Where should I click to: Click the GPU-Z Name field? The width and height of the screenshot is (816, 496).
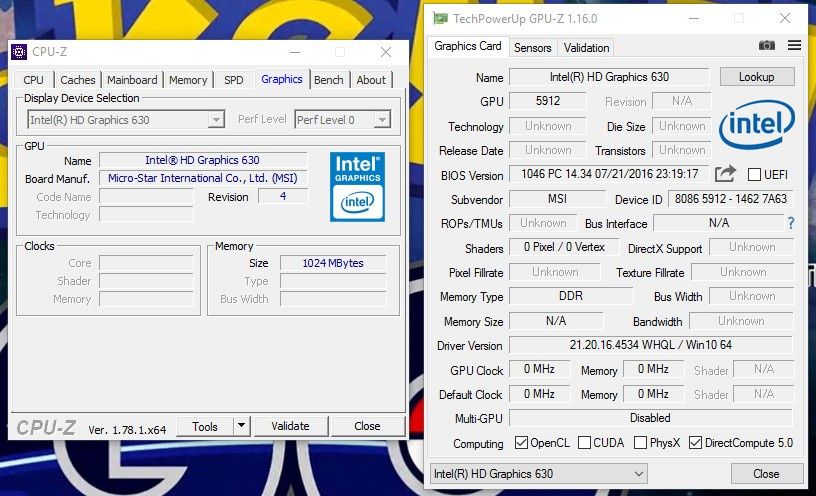click(609, 77)
